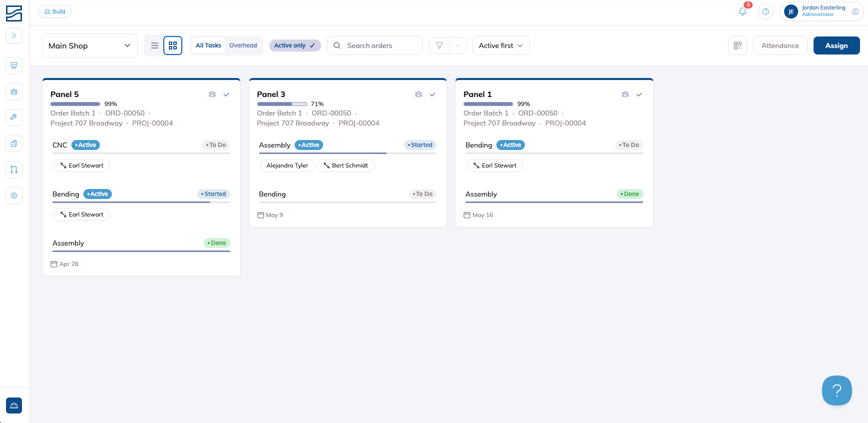Open the clipboard documents sidebar icon
The width and height of the screenshot is (868, 423).
click(14, 143)
